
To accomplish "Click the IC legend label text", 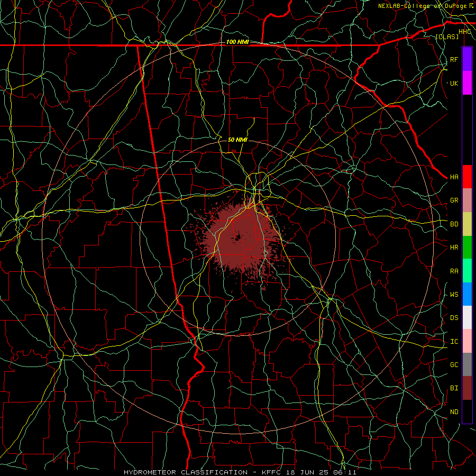I will coord(454,342).
